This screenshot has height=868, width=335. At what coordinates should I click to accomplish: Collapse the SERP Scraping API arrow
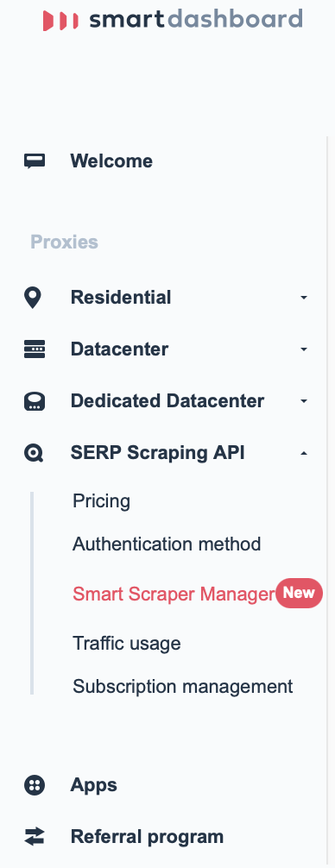pos(303,453)
